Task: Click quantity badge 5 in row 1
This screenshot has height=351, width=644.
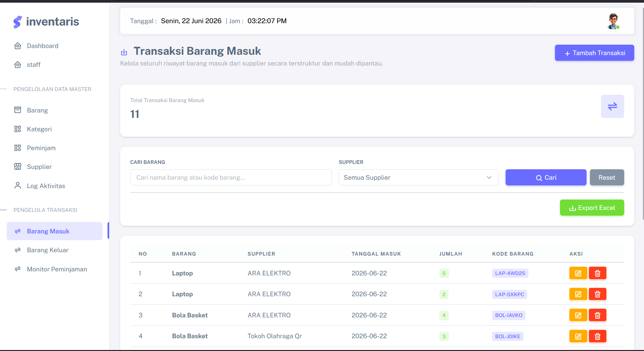Action: tap(444, 273)
